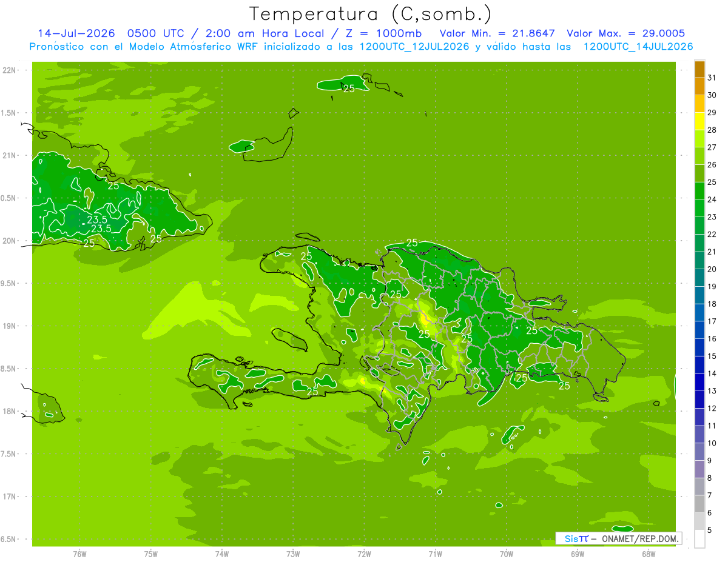728x562 pixels.
Task: Click the "72W" longitude axis label
Action: pyautogui.click(x=364, y=554)
